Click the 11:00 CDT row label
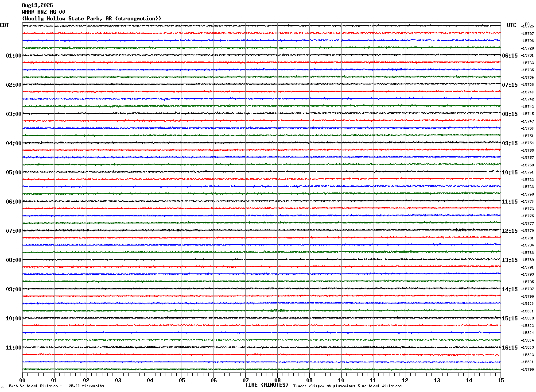Screen dimensions: 536x392 (x=14, y=348)
